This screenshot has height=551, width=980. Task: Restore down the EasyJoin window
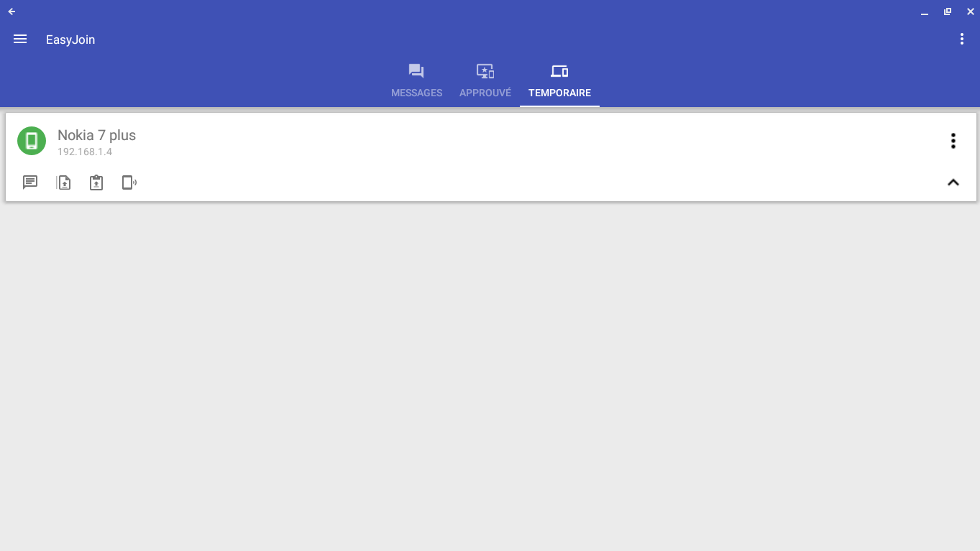[x=948, y=11]
